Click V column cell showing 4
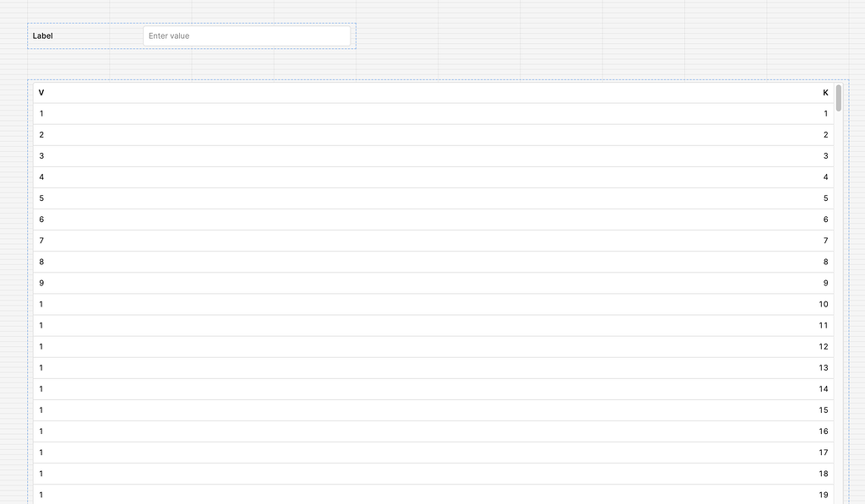The width and height of the screenshot is (865, 504). click(x=41, y=177)
